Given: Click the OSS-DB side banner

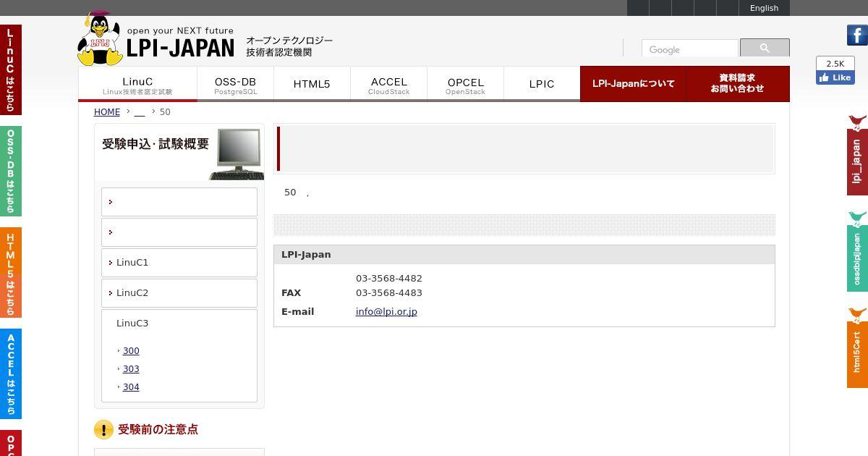Looking at the screenshot, I should 11,171.
